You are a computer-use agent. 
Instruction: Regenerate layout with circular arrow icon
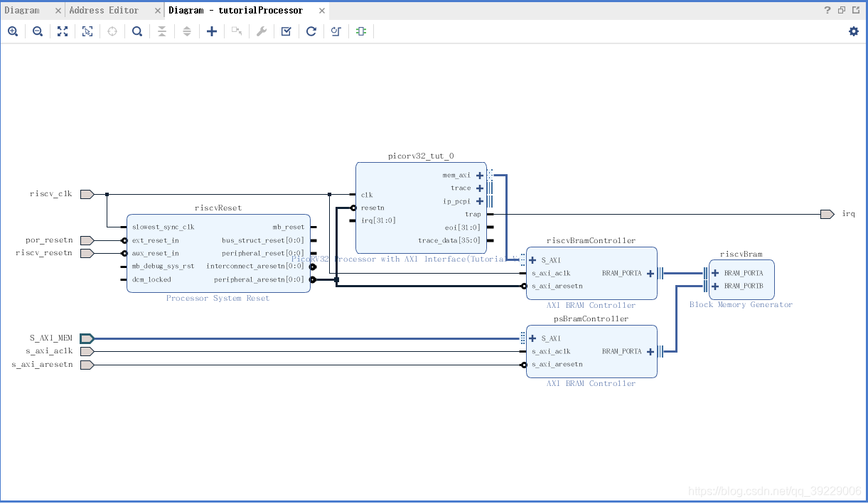pyautogui.click(x=311, y=31)
